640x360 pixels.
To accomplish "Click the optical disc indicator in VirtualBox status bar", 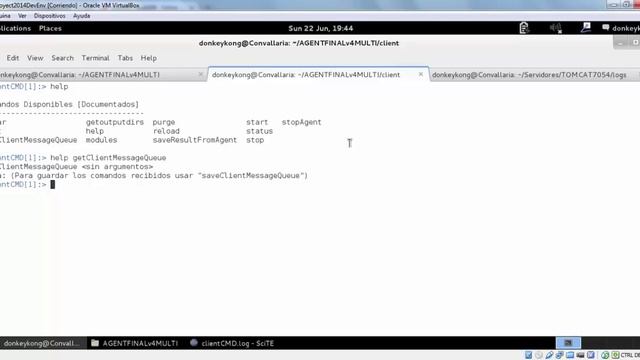I will click(539, 355).
